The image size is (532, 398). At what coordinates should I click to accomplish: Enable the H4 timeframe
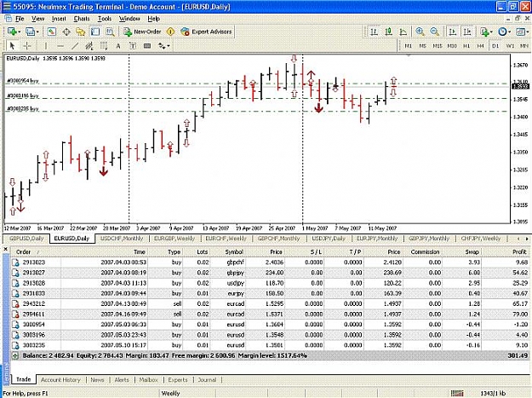pos(480,45)
